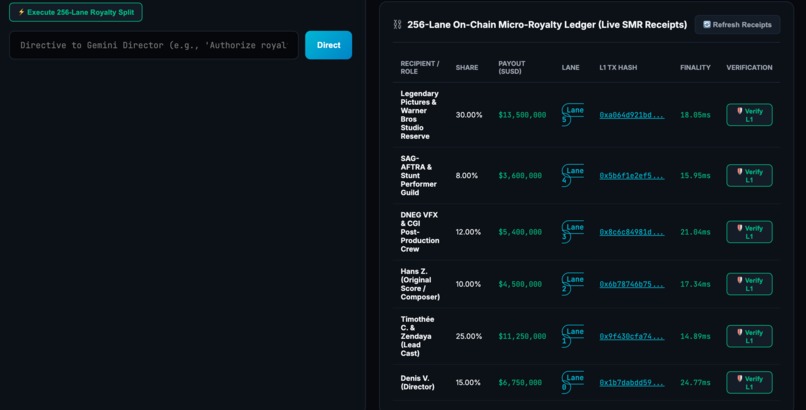Verify L1 for SAG-AFTRA row

[x=749, y=176]
